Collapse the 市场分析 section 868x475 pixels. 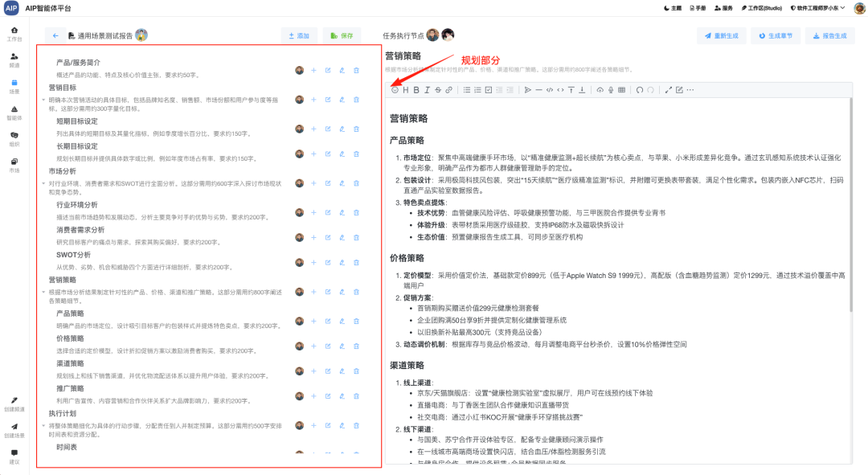pyautogui.click(x=43, y=183)
